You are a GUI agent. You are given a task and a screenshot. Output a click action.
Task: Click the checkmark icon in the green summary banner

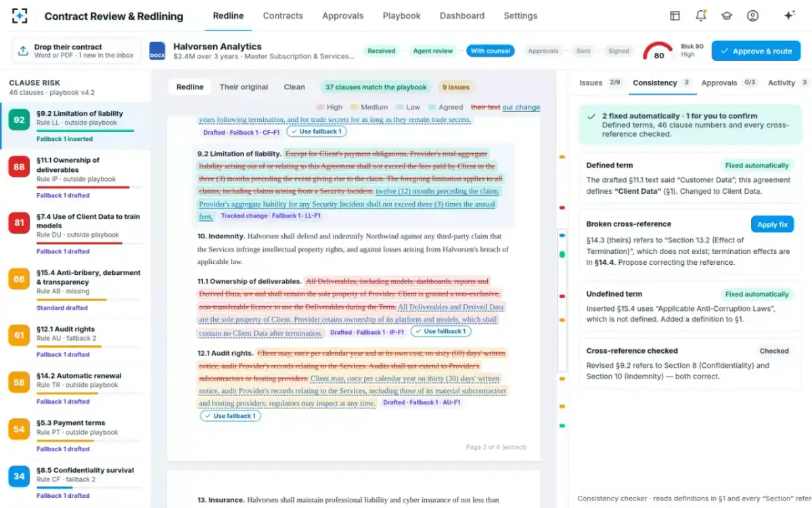pos(592,117)
